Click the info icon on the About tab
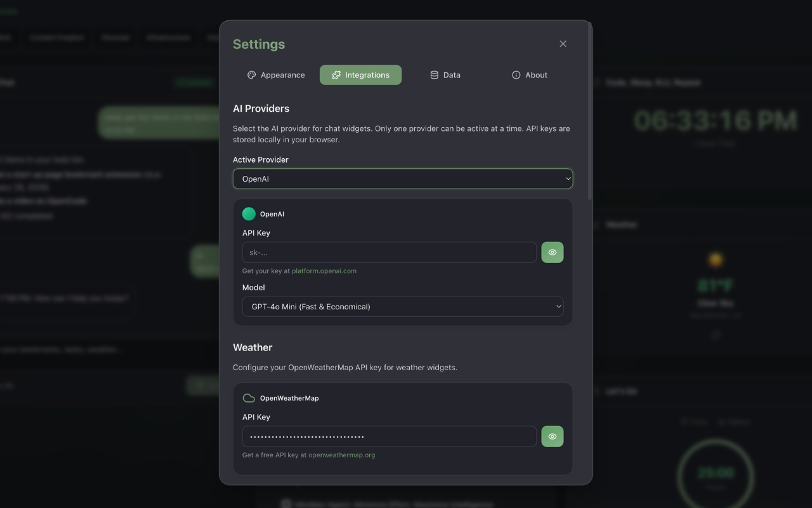The image size is (812, 508). 516,75
